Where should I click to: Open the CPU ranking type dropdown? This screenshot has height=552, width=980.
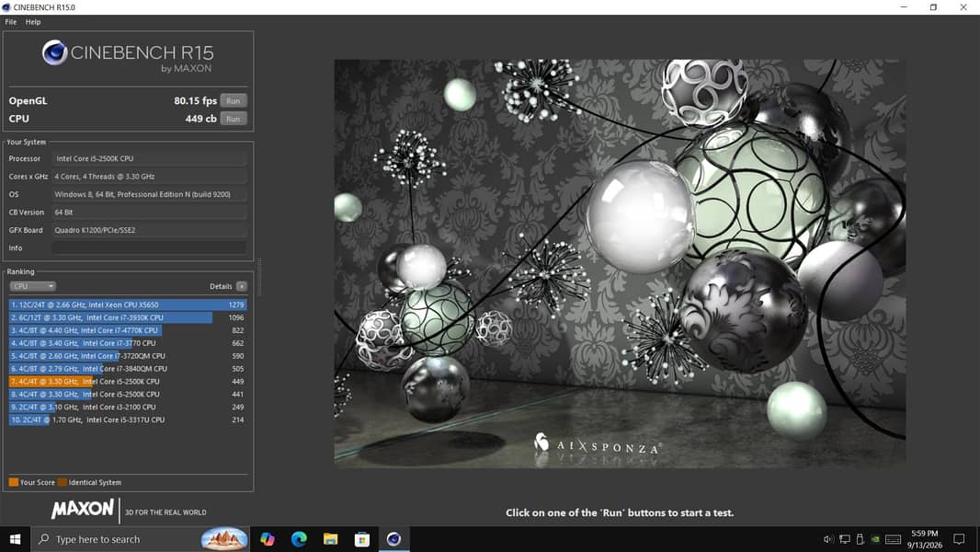(32, 286)
